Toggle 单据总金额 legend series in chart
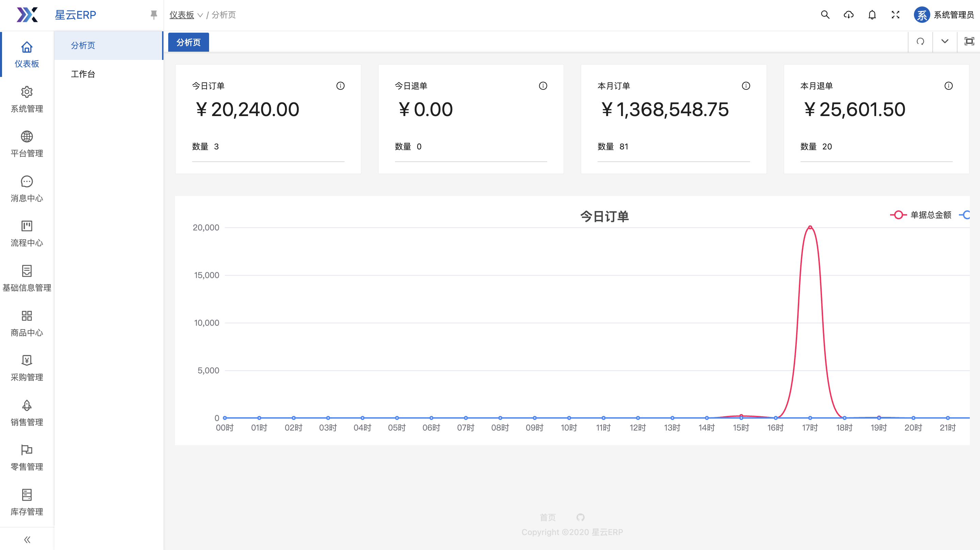This screenshot has height=550, width=980. pos(921,215)
